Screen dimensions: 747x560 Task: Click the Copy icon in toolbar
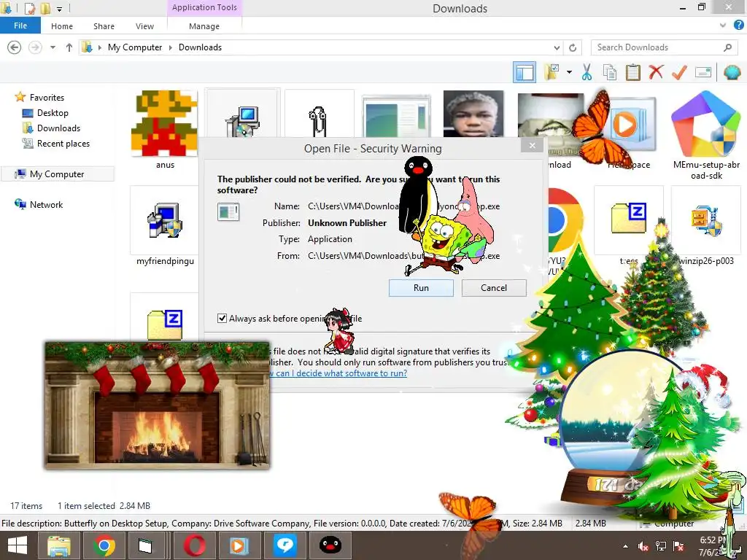pos(609,73)
